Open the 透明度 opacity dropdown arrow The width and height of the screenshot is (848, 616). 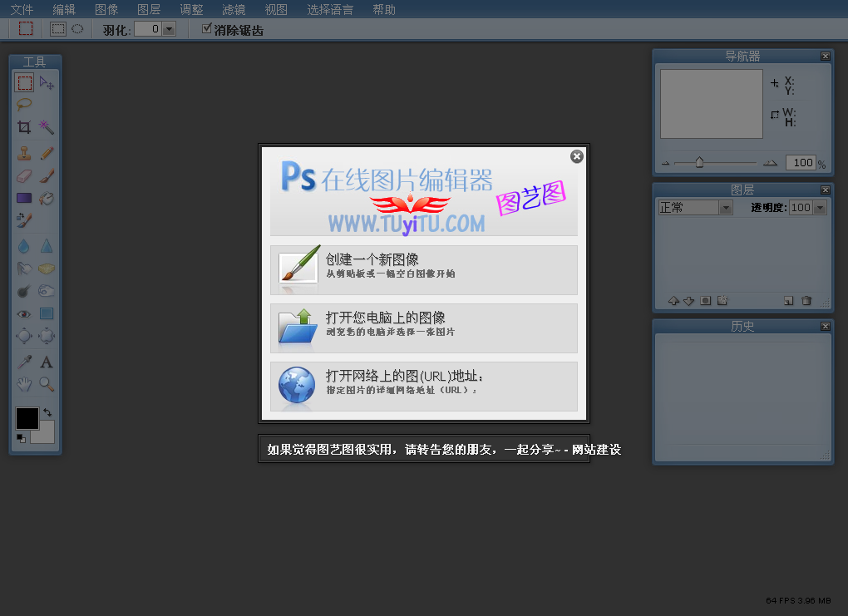point(820,208)
